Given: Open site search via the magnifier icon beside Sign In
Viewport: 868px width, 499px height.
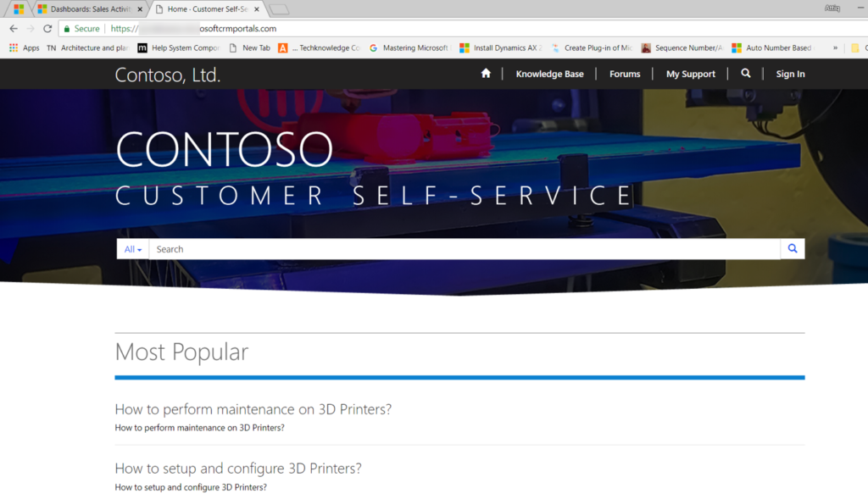Looking at the screenshot, I should pos(745,74).
